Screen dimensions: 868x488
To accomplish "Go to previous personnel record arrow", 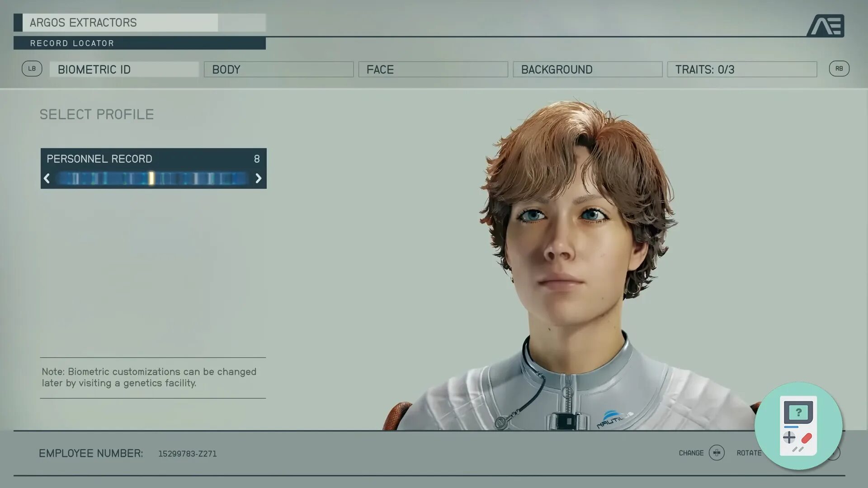I will (x=47, y=178).
